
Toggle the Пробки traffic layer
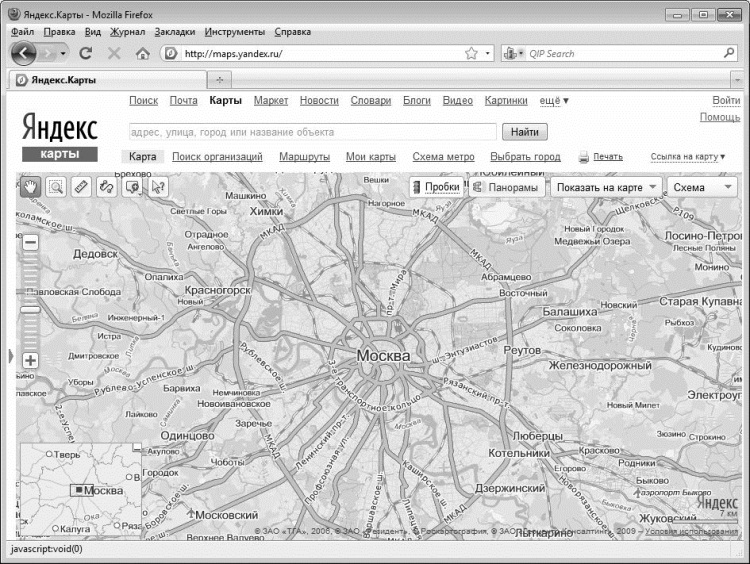[x=435, y=187]
